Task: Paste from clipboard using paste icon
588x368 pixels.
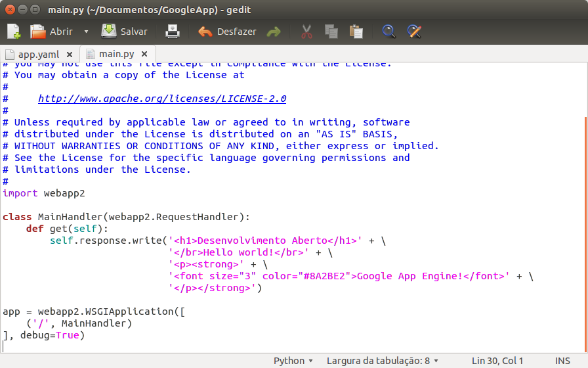Action: click(356, 32)
